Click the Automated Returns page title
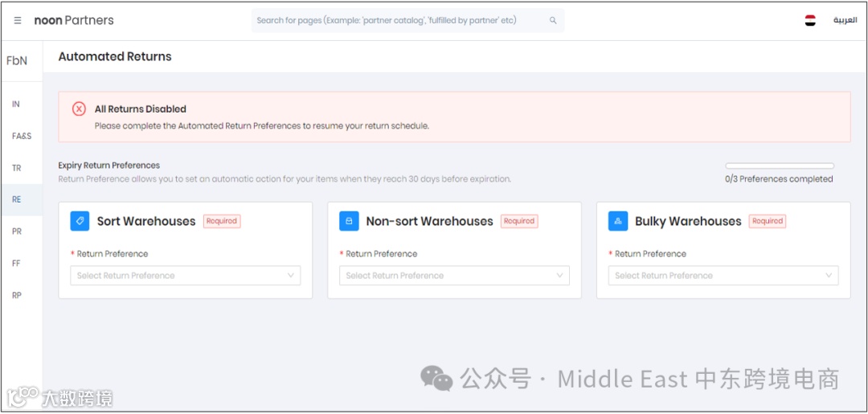 pos(115,56)
